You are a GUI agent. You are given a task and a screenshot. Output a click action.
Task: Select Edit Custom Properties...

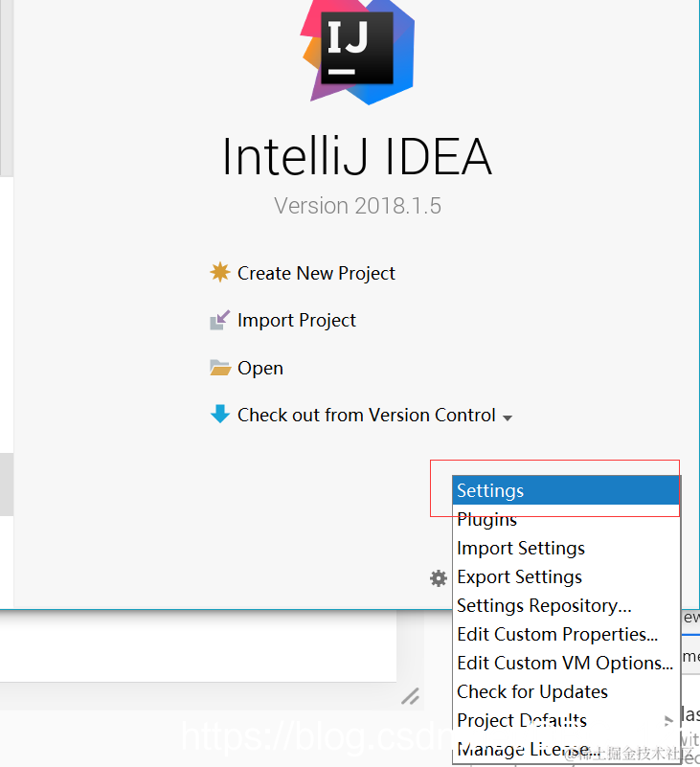point(566,634)
